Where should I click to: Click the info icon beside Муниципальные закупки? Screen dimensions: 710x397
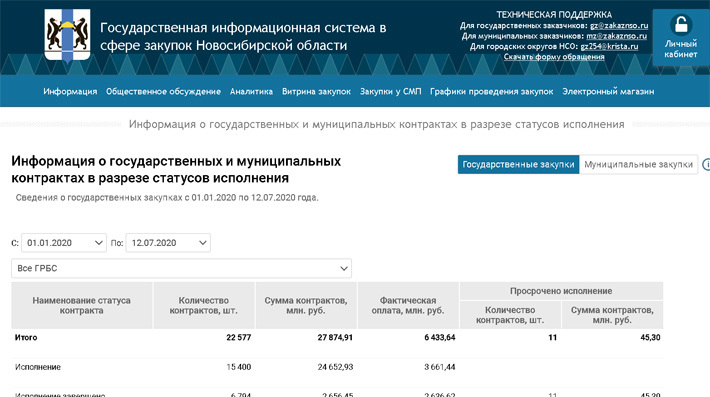point(706,164)
